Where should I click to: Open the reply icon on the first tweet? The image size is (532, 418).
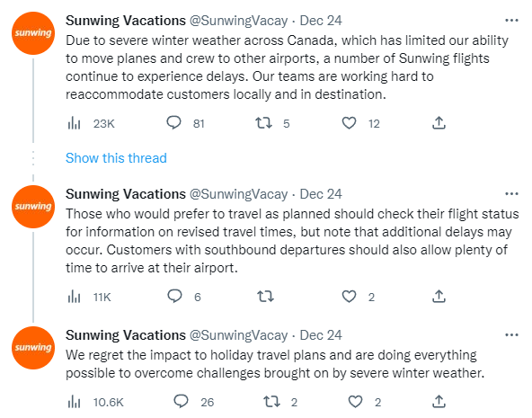coord(174,123)
